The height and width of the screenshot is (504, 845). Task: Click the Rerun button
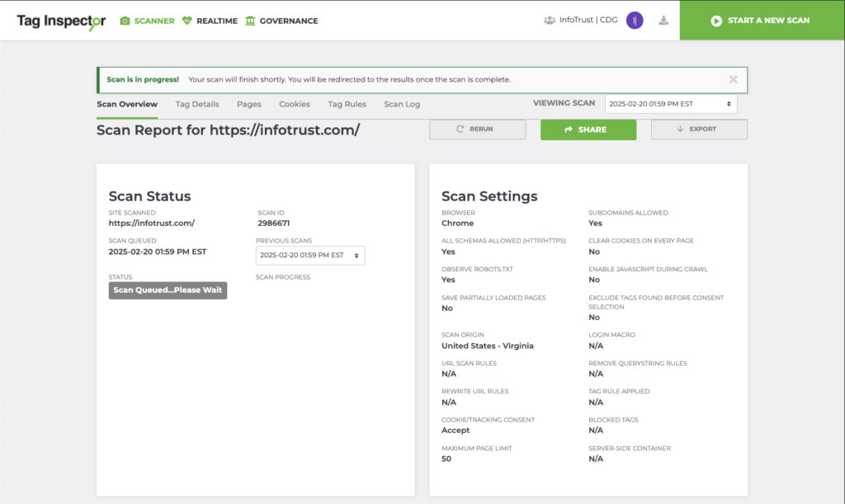(477, 130)
